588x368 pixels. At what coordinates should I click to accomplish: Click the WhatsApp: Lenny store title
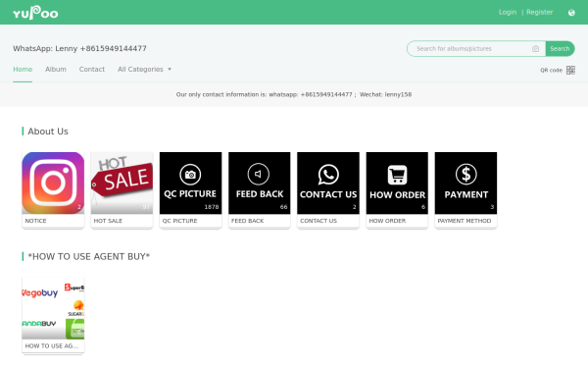pos(80,48)
